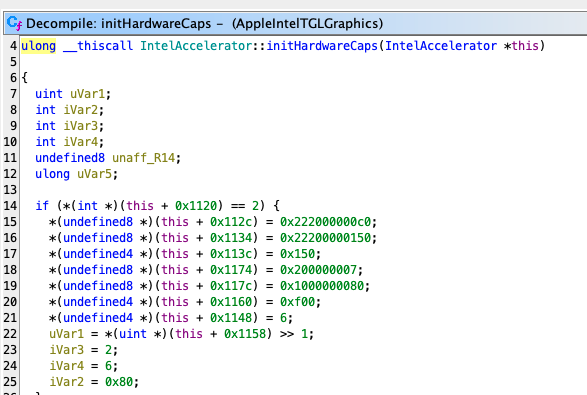The height and width of the screenshot is (395, 587).
Task: Click the offset 0x1160 on line 20
Action: point(231,302)
